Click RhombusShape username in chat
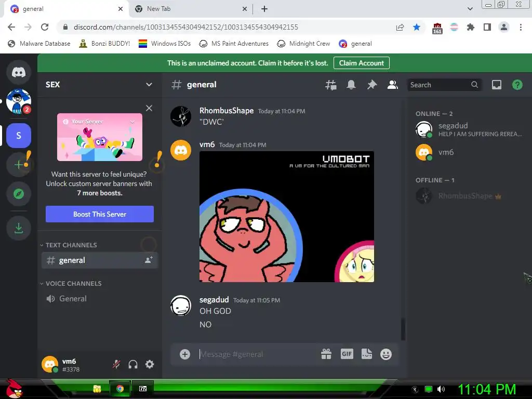 227,111
